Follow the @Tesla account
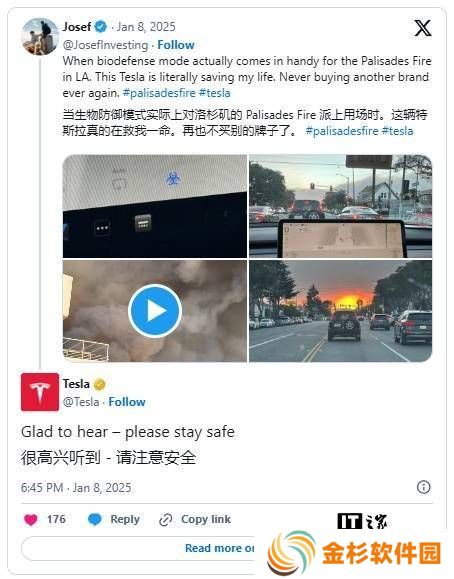The width and height of the screenshot is (454, 579). [x=127, y=402]
